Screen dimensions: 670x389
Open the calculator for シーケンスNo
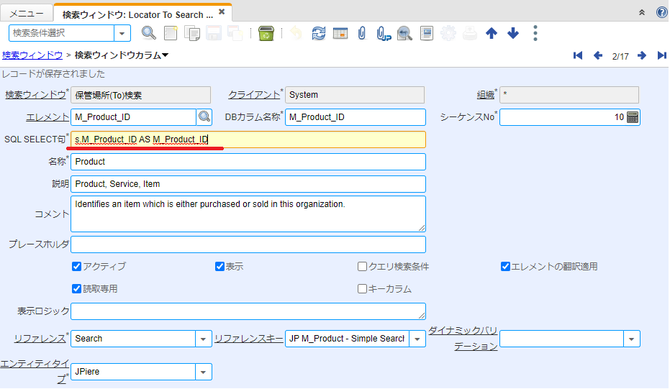tap(632, 117)
